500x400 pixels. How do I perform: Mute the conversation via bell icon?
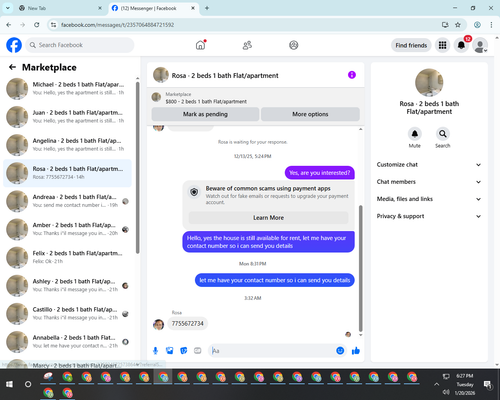(x=415, y=134)
